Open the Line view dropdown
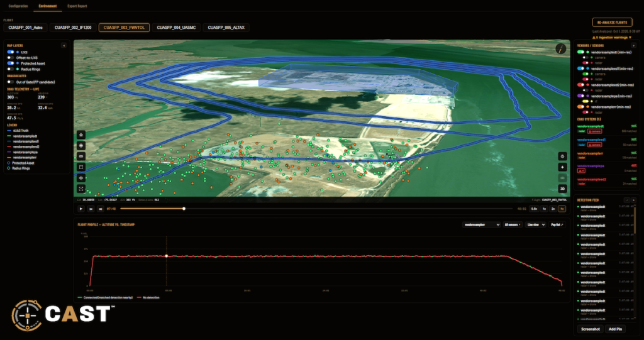This screenshot has width=644, height=340. (x=536, y=224)
